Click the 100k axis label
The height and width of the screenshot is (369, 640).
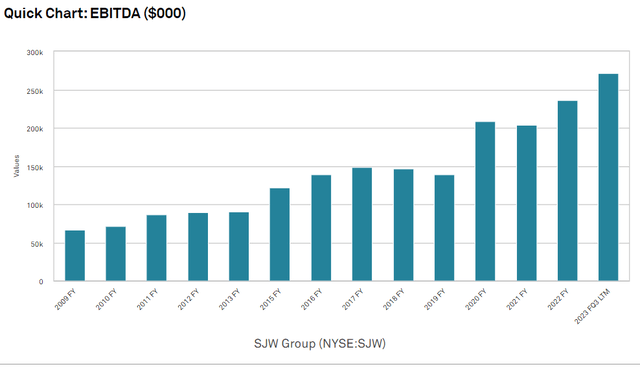pyautogui.click(x=35, y=205)
